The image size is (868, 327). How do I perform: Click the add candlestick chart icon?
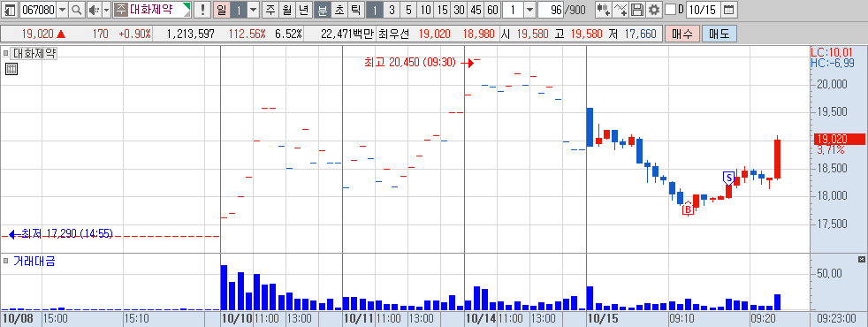point(604,10)
